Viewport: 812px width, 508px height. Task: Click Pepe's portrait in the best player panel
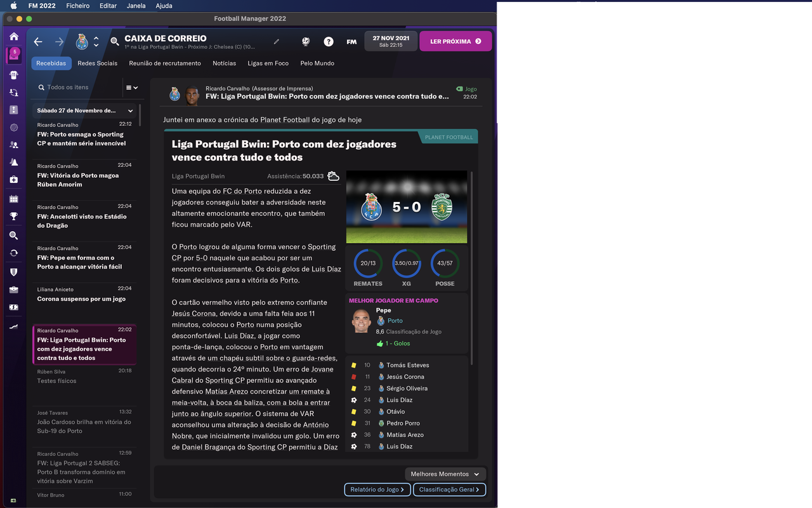coord(362,321)
